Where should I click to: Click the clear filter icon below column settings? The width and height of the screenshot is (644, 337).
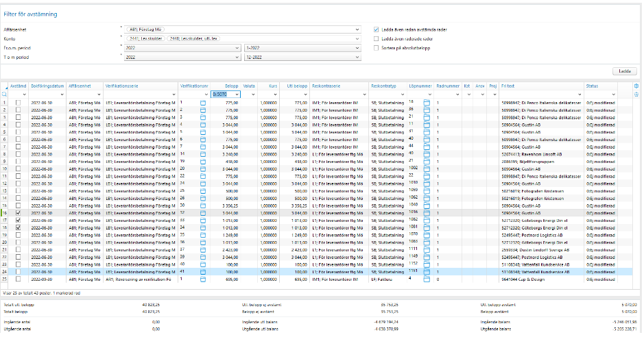pos(636,94)
